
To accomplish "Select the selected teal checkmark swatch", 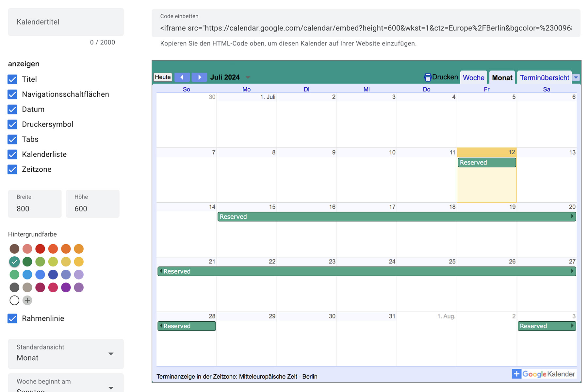I will pos(14,262).
